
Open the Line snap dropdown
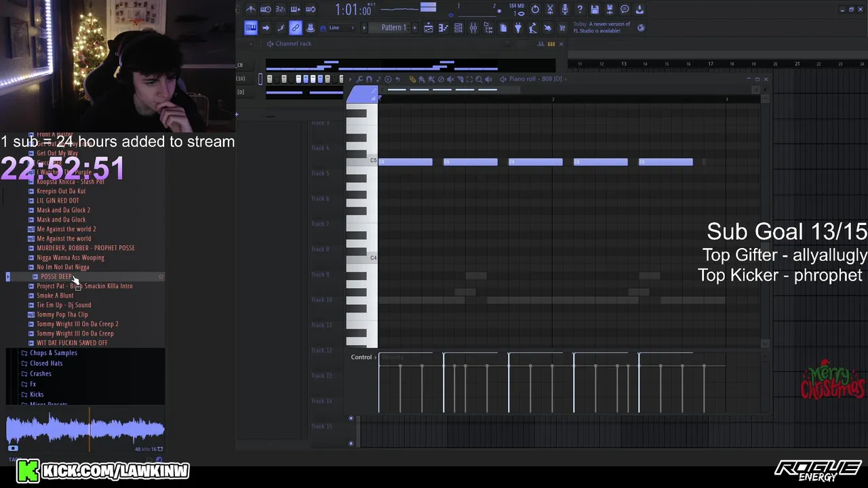coord(341,28)
